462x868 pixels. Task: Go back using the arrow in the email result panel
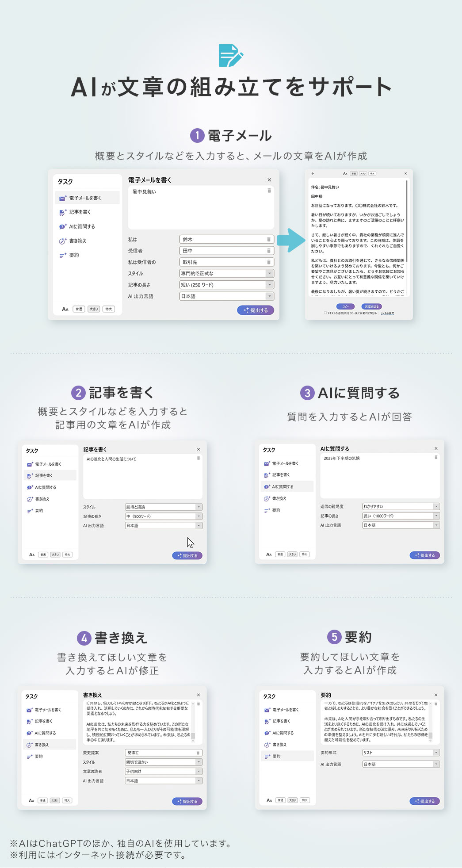tap(313, 173)
